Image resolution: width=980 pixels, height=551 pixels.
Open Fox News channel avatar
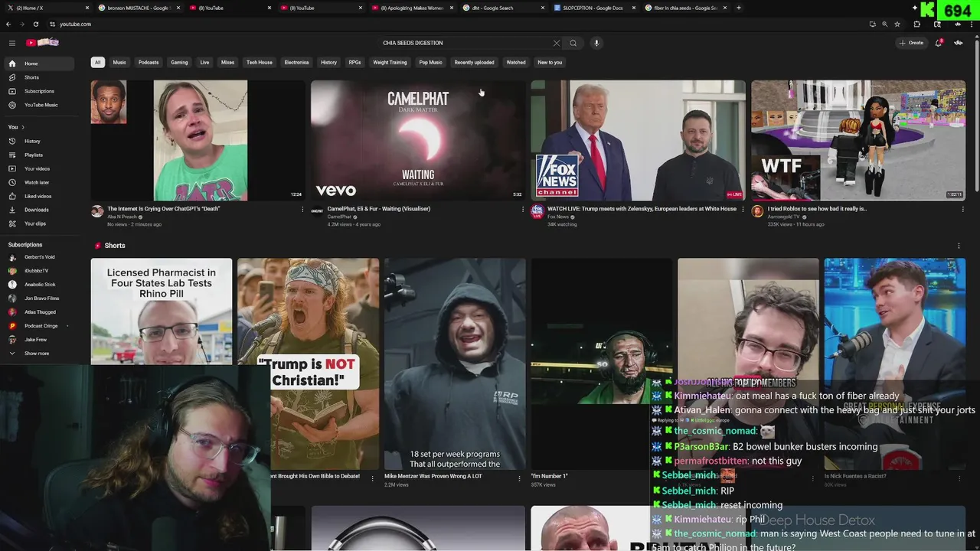[537, 211]
